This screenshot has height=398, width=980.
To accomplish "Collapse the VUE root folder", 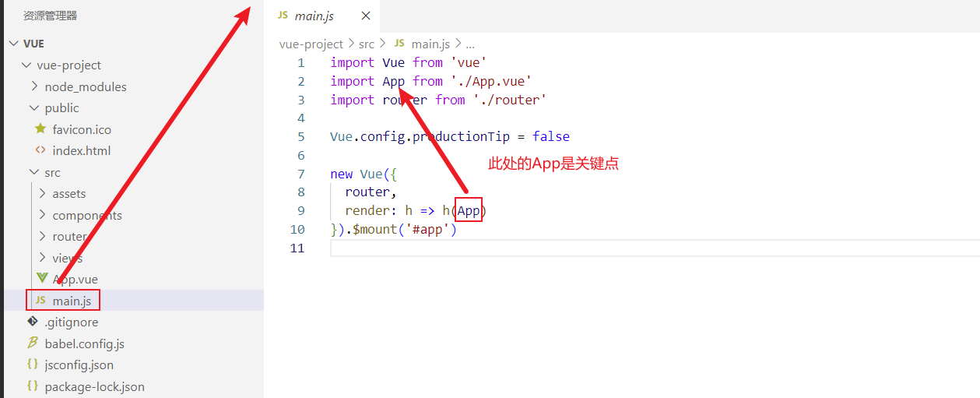I will tap(12, 44).
